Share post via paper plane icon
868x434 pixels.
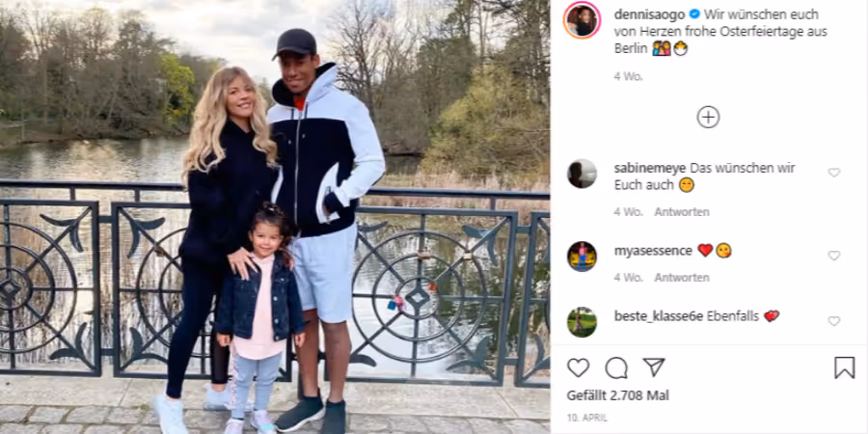(653, 367)
